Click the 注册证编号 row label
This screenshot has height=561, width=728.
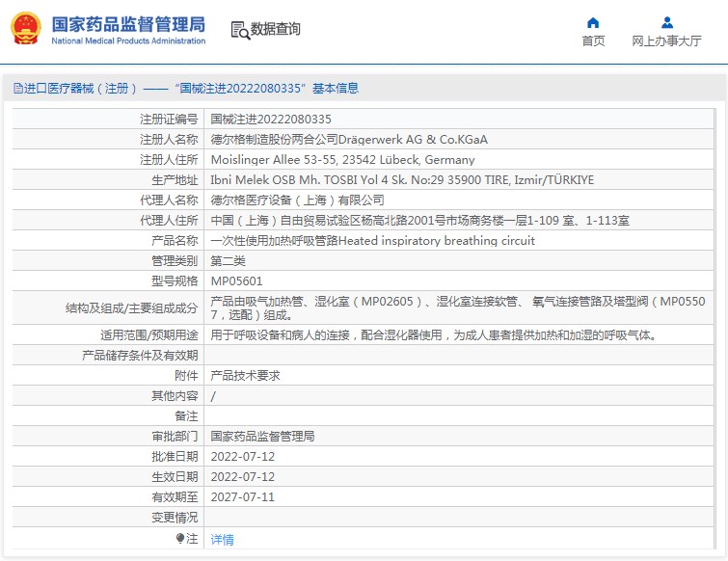pyautogui.click(x=169, y=120)
